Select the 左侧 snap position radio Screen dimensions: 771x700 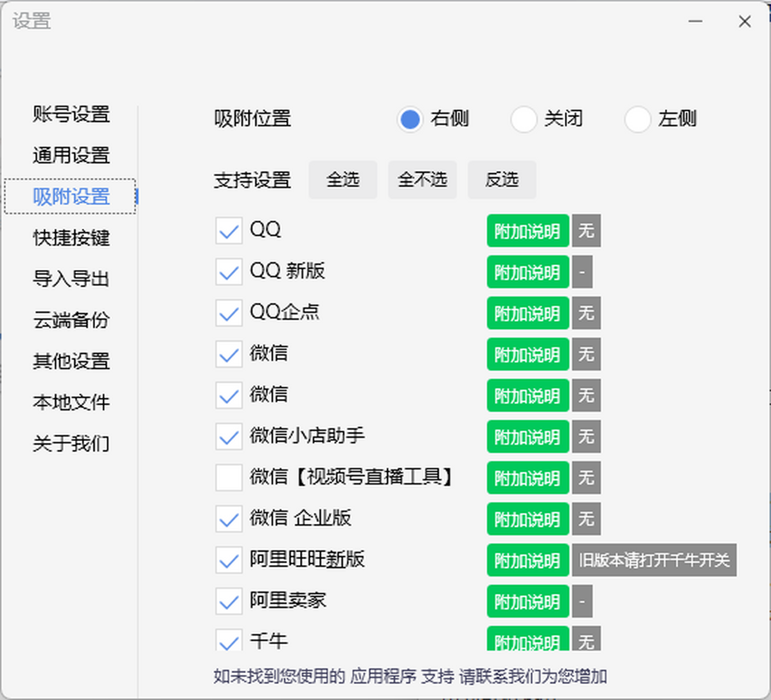[637, 119]
